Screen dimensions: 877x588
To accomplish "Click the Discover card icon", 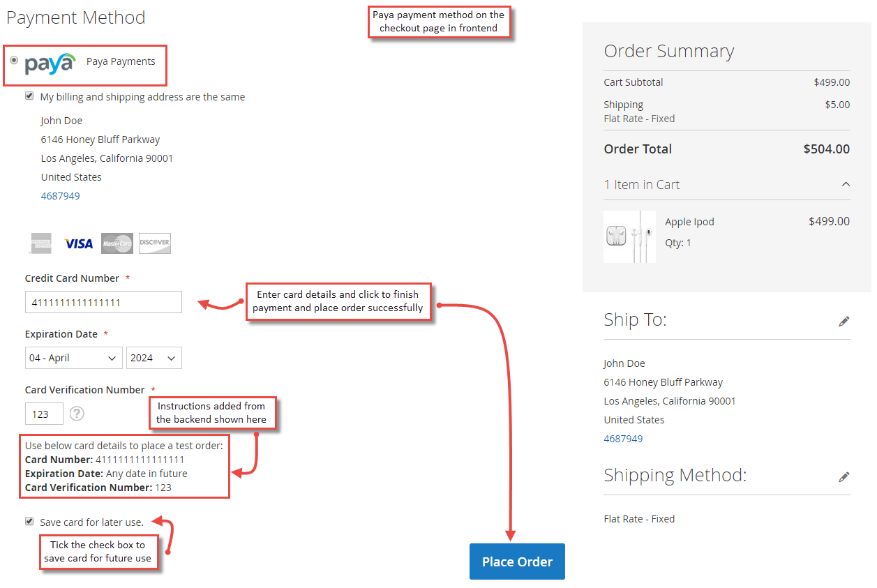I will tap(155, 243).
